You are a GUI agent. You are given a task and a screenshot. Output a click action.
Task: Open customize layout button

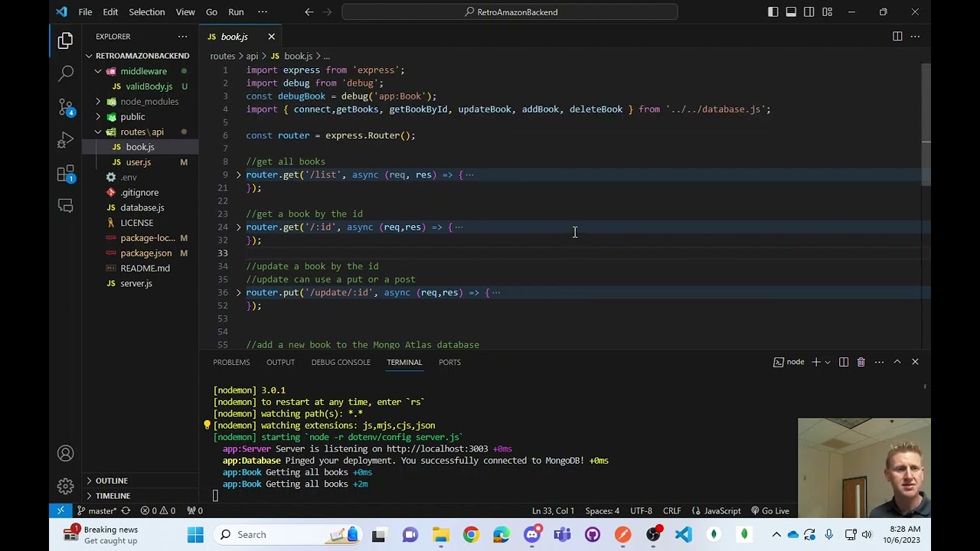(827, 11)
